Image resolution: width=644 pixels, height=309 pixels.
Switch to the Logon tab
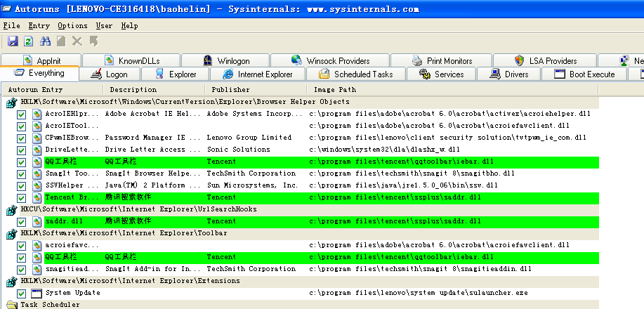pos(110,74)
